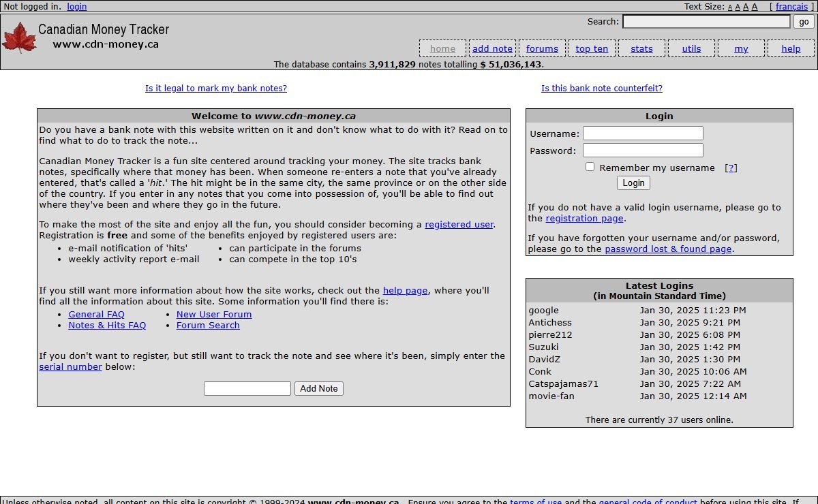This screenshot has width=818, height=504.
Task: Open the top ten tab
Action: pyautogui.click(x=592, y=48)
